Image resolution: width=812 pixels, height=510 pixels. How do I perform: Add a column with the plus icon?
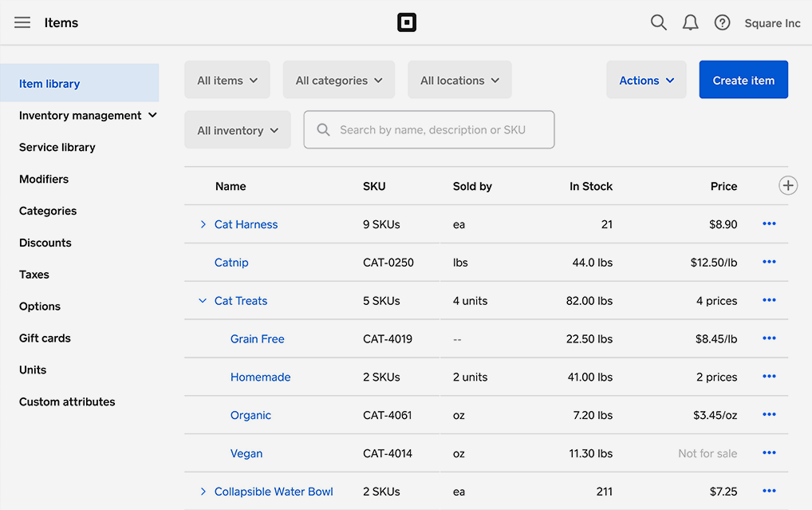787,185
